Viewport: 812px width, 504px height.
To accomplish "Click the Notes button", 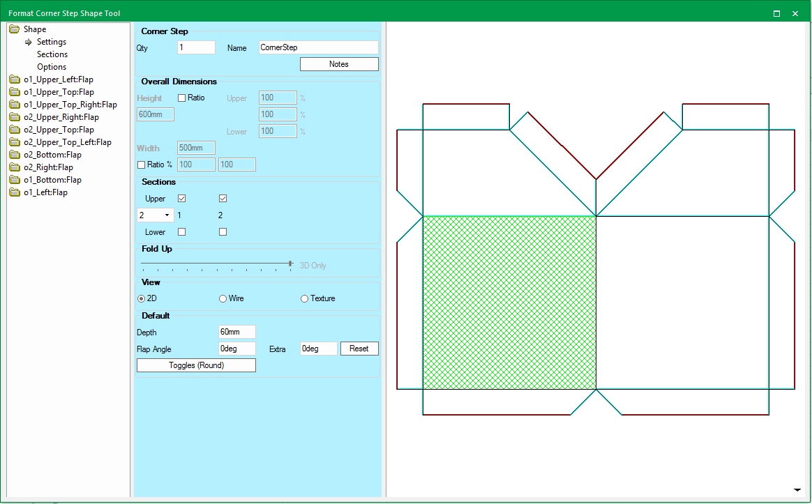I will point(339,64).
